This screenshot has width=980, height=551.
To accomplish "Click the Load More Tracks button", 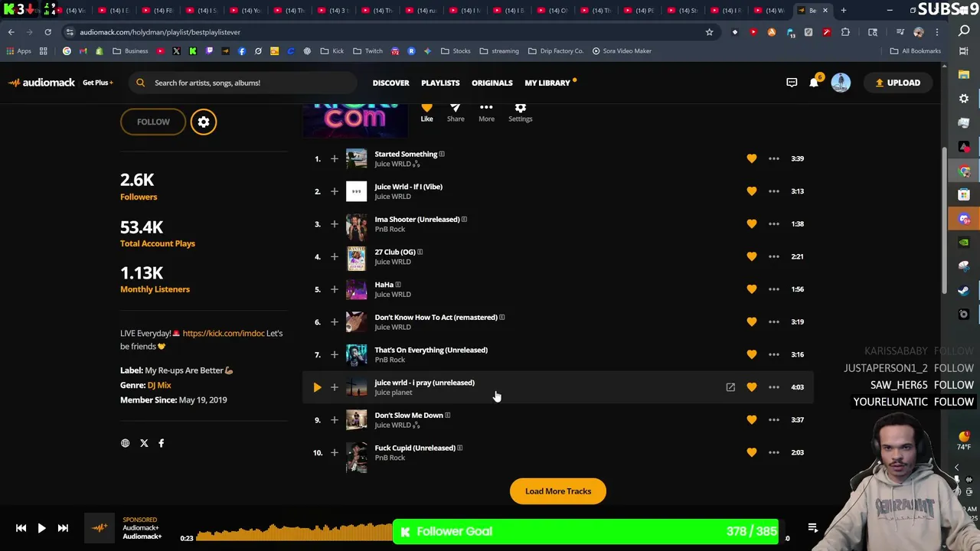I will [558, 491].
